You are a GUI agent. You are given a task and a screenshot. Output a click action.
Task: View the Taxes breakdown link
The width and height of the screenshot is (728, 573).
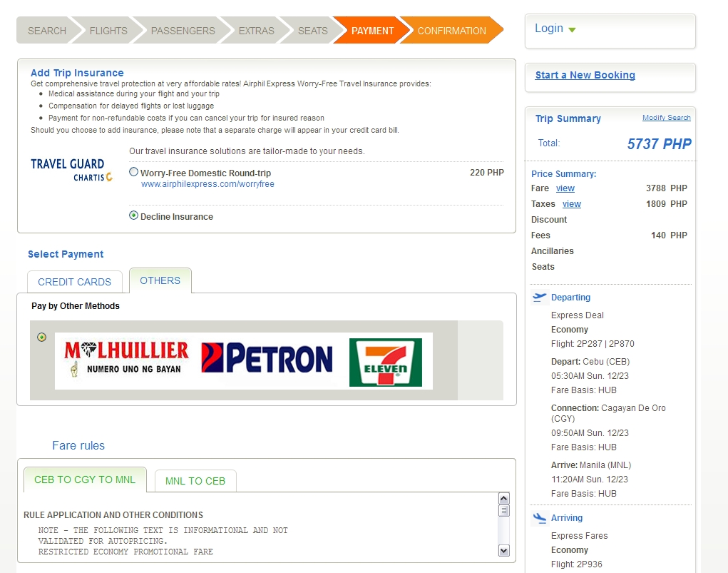coord(572,204)
